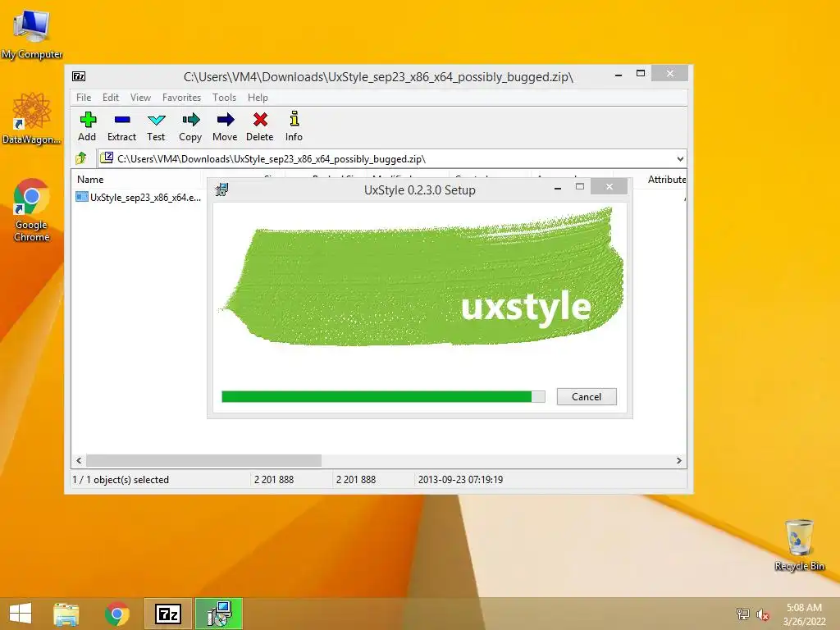Viewport: 840px width, 630px height.
Task: Click the muted volume tray icon
Action: 763,614
